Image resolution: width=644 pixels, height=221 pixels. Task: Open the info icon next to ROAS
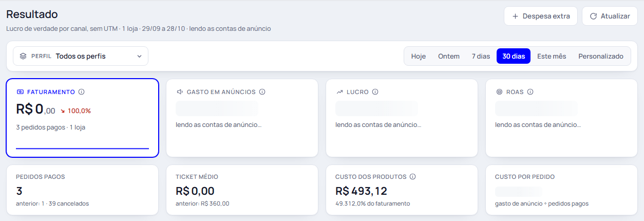coord(530,92)
